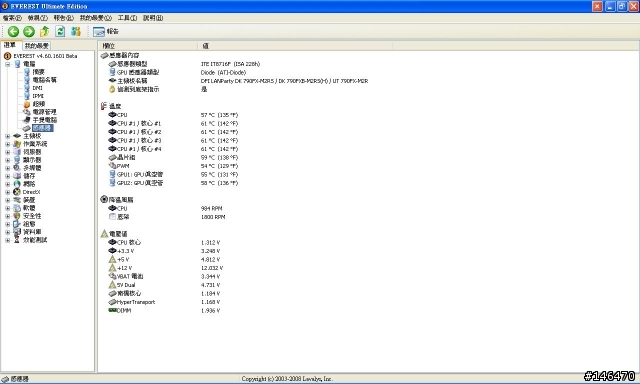Collapse the 電腦 Computer tree node
This screenshot has height=384, width=640.
8,64
